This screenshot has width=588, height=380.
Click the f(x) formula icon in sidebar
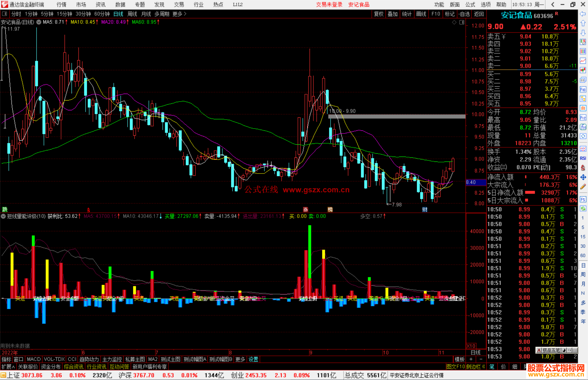pos(583,127)
